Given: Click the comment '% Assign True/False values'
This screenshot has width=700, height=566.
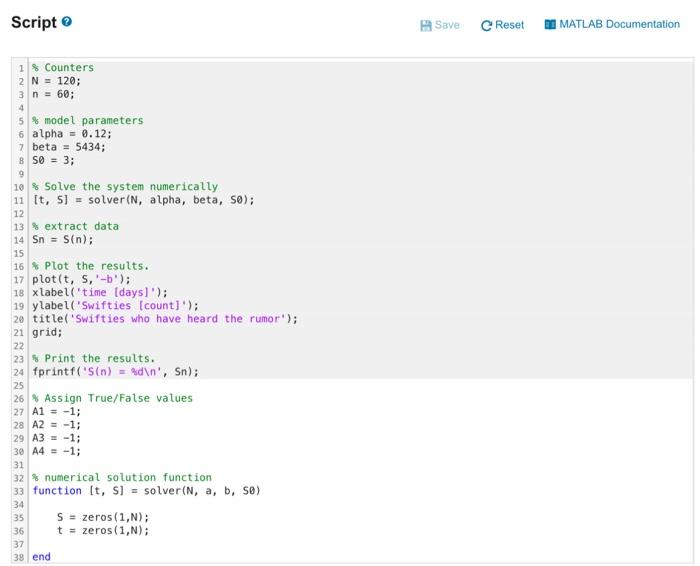Looking at the screenshot, I should coord(112,398).
